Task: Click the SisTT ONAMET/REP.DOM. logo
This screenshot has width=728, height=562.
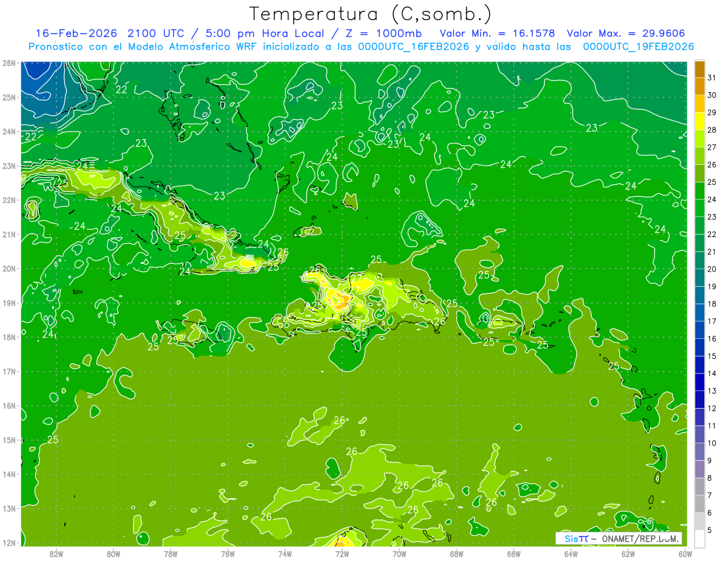Action: click(x=618, y=538)
